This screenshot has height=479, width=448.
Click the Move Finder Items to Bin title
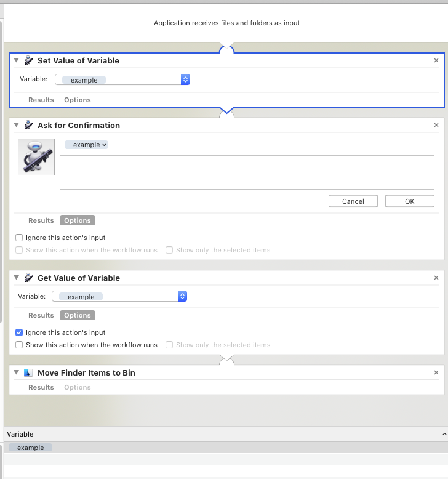pos(86,372)
